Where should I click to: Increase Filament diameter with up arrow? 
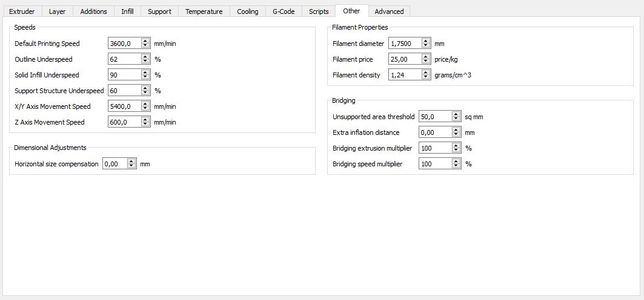coord(426,41)
